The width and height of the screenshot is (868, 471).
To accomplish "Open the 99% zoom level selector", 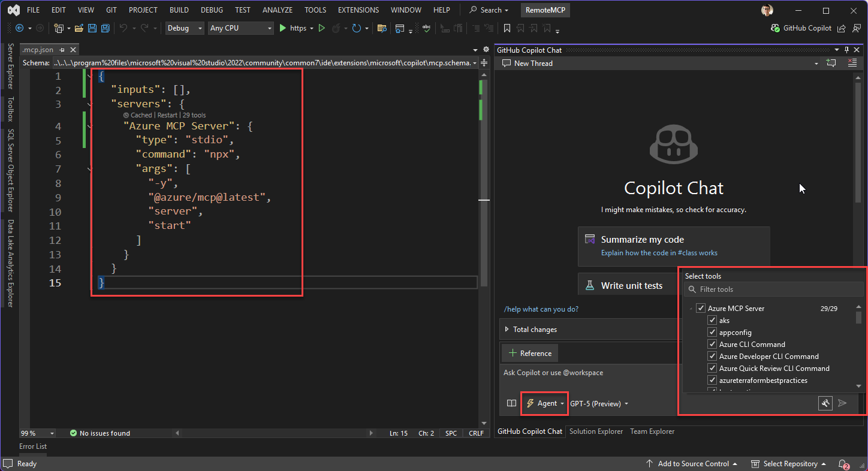I will click(x=37, y=433).
